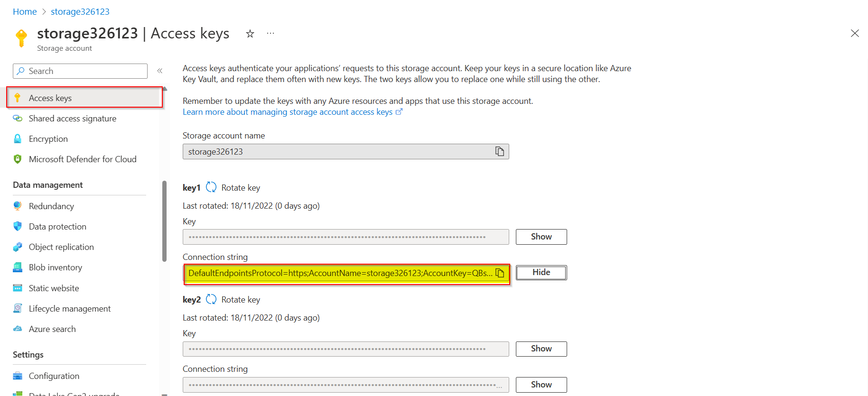Hide the key1 connection string

pos(541,272)
